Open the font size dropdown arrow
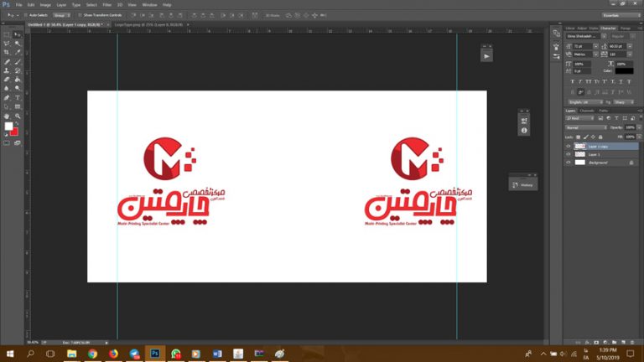 coord(596,46)
